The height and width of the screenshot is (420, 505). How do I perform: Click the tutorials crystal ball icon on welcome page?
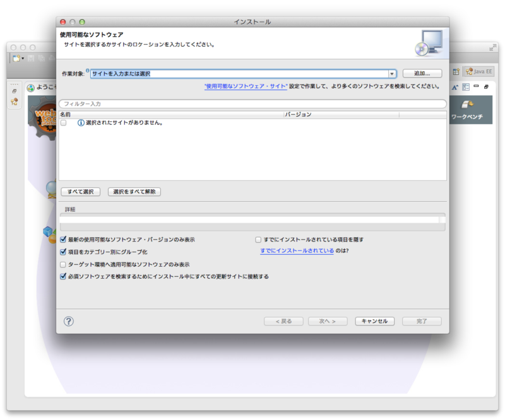(x=50, y=188)
